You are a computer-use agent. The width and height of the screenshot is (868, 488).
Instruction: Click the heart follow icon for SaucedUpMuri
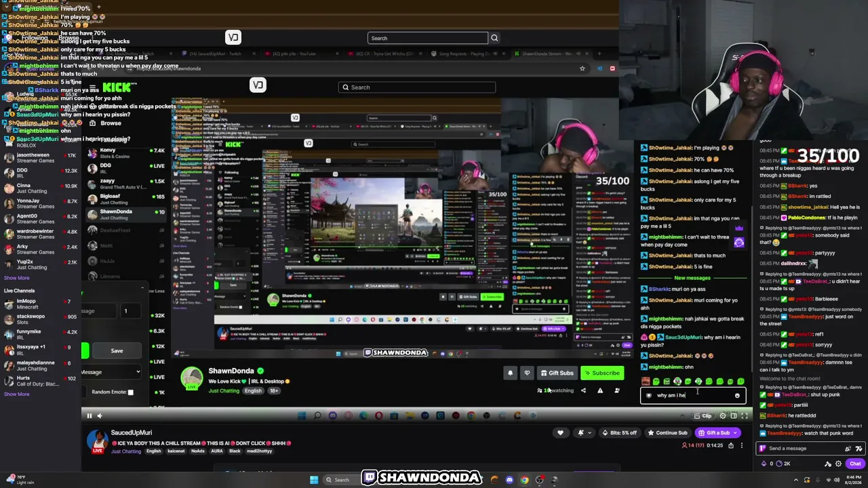(560, 432)
